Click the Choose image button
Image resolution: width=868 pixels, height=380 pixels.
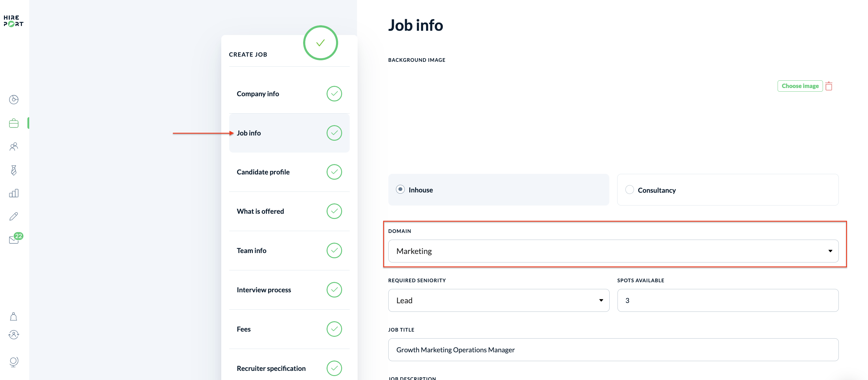[x=800, y=86]
